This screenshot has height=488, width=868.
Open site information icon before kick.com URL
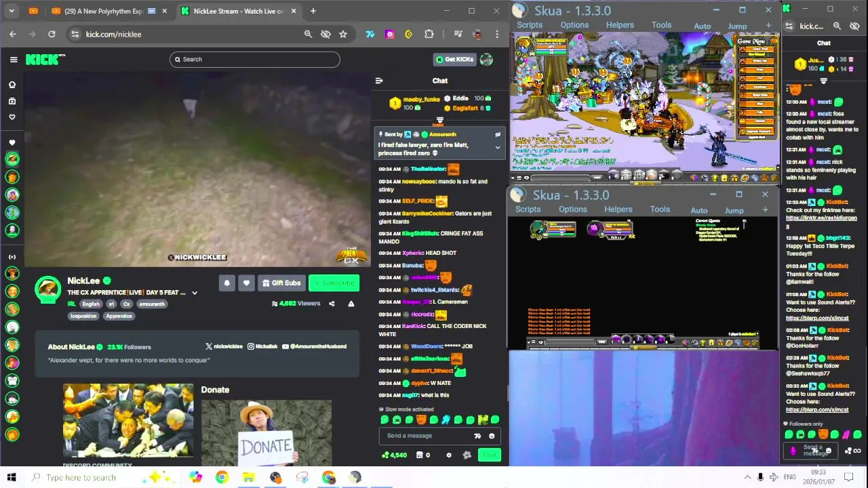pos(75,34)
